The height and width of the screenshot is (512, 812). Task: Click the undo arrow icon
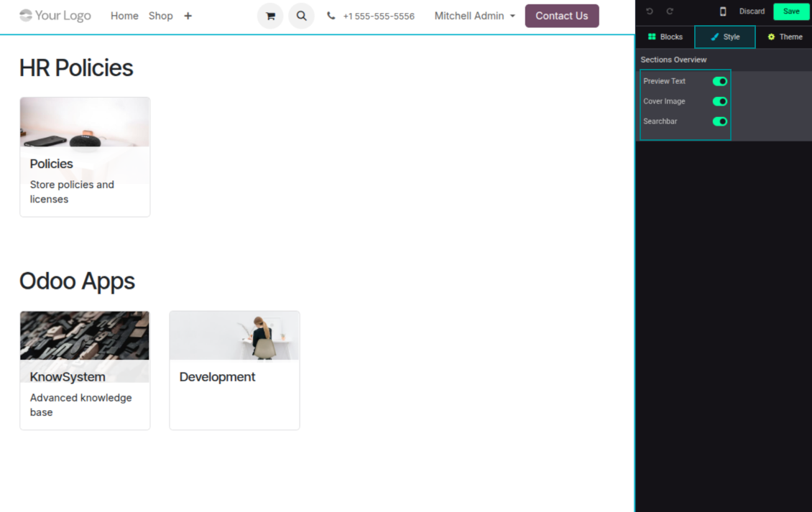tap(650, 11)
